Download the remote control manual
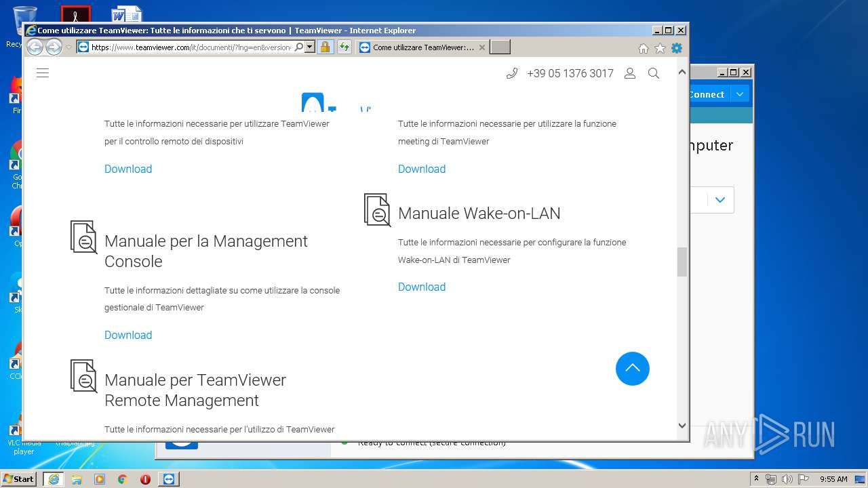This screenshot has height=488, width=868. (x=128, y=169)
